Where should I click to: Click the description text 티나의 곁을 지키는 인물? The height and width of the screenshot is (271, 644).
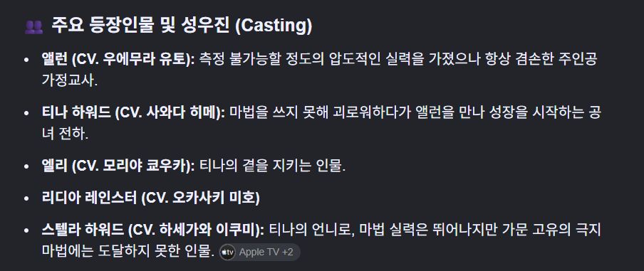(x=272, y=166)
